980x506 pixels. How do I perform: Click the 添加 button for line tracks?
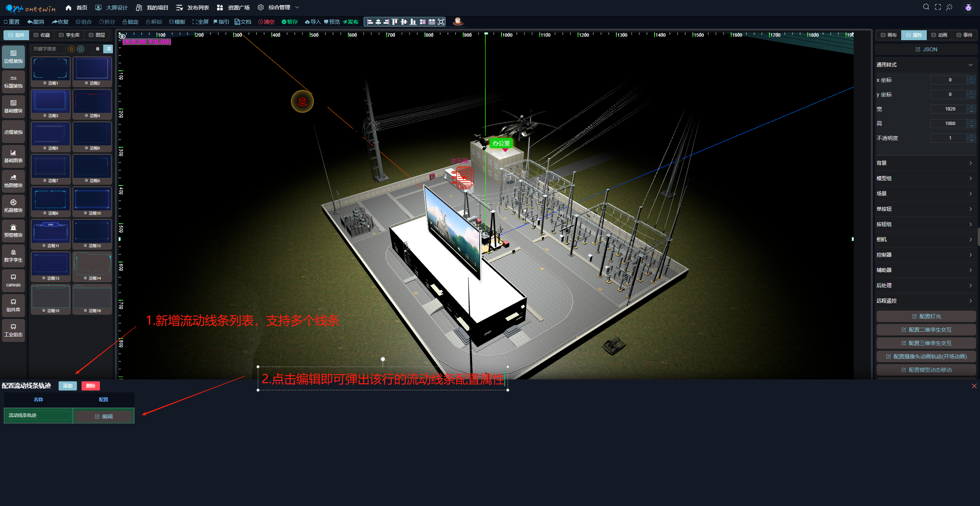coord(68,386)
